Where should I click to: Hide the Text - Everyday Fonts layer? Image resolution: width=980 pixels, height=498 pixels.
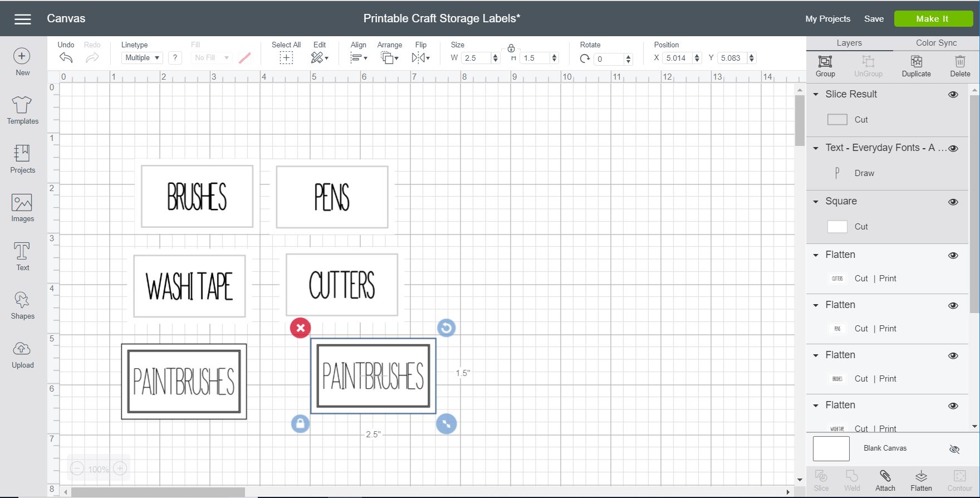pyautogui.click(x=953, y=148)
